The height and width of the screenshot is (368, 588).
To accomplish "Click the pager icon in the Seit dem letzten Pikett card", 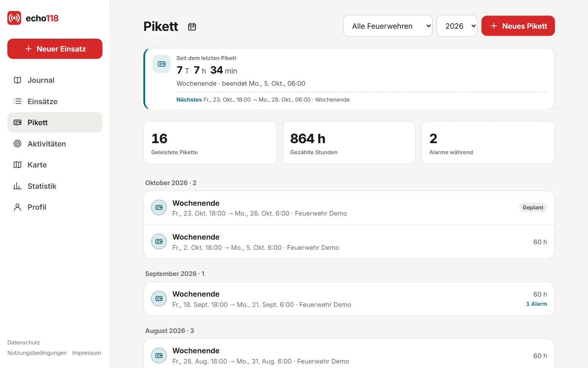I will coord(162,64).
